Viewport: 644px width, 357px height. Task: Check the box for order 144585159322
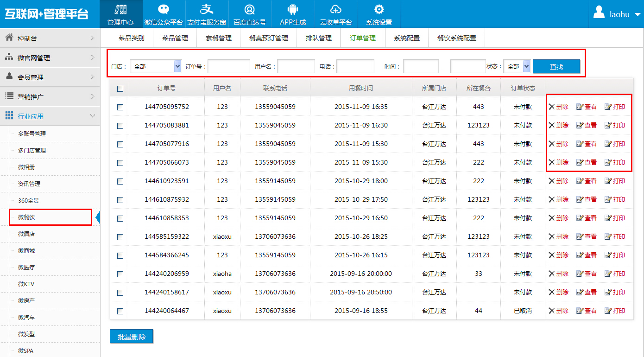(120, 237)
